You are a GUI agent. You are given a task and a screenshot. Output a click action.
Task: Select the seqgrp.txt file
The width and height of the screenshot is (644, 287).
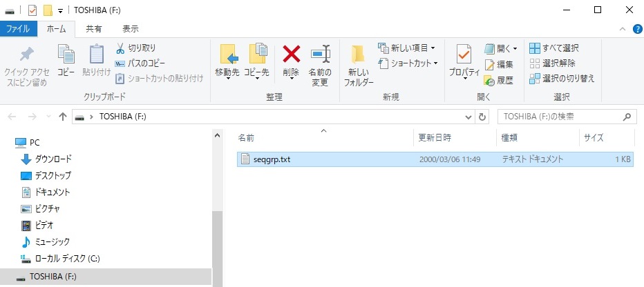[435, 159]
